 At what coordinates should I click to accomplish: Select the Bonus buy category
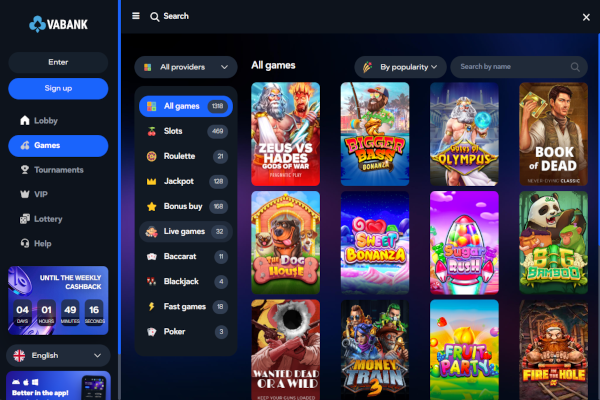pyautogui.click(x=186, y=206)
